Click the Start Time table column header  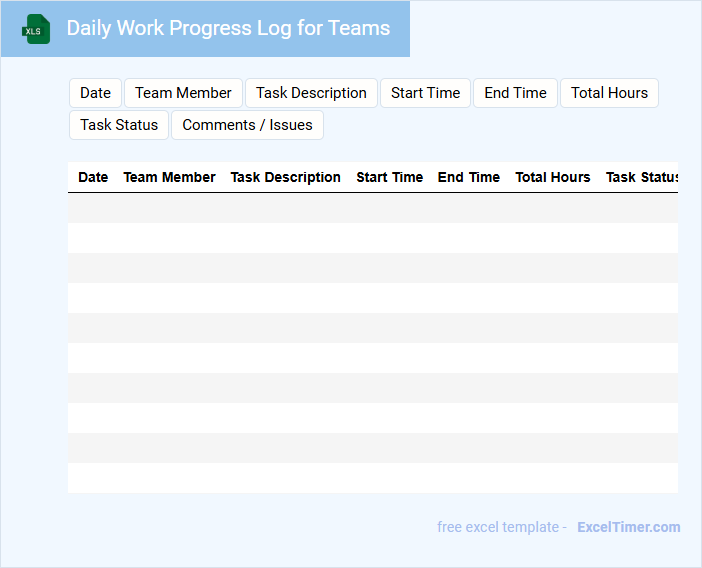[x=390, y=177]
